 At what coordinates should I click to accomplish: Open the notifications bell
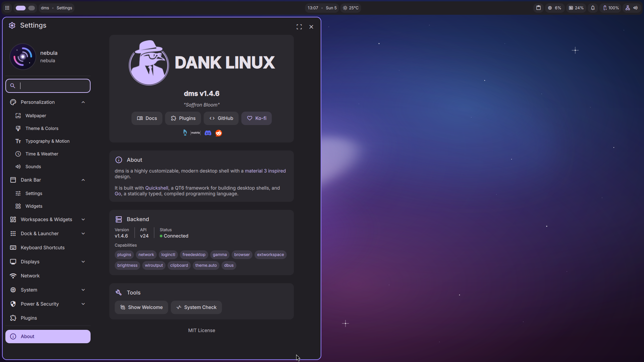click(593, 8)
